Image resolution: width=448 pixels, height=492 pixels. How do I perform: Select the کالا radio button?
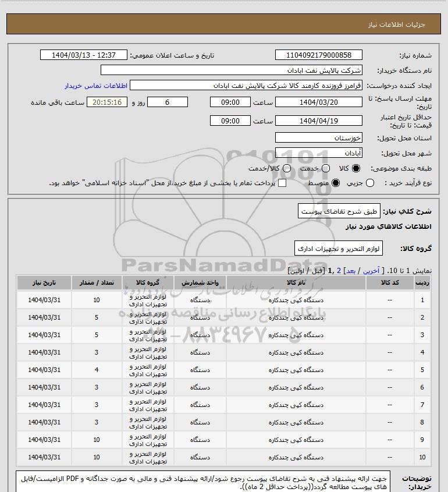[356, 168]
